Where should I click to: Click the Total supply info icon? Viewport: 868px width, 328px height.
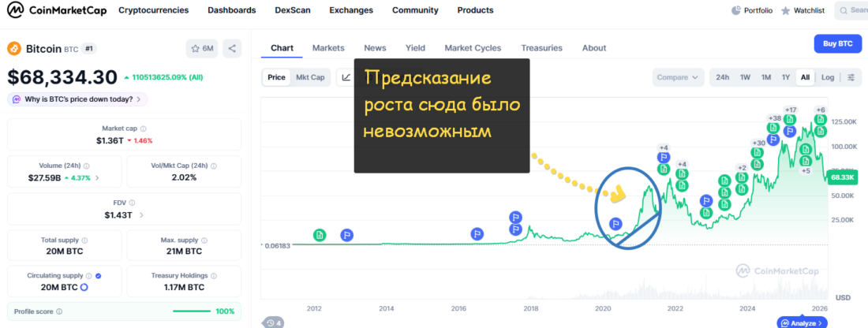pos(84,240)
